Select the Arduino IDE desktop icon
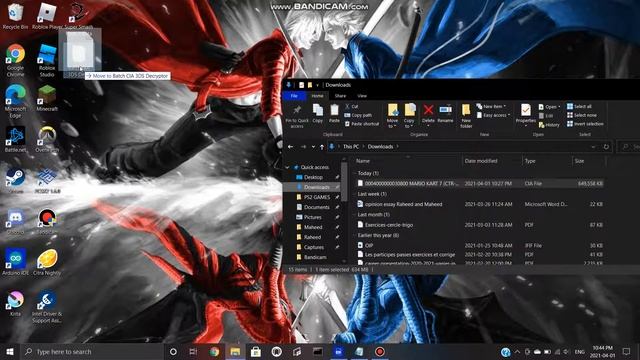Image resolution: width=640 pixels, height=360 pixels. tap(16, 262)
